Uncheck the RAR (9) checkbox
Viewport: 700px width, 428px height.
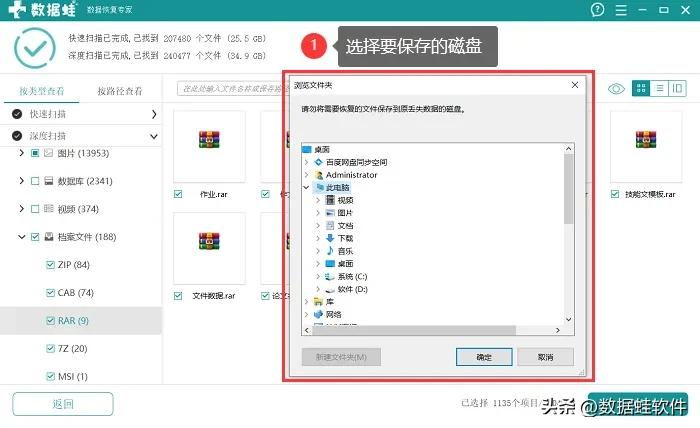point(51,321)
